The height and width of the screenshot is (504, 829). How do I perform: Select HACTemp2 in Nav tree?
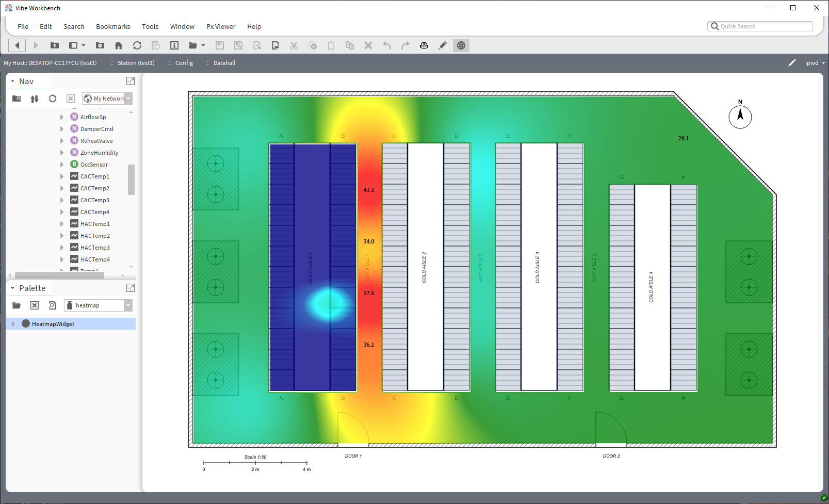tap(95, 236)
